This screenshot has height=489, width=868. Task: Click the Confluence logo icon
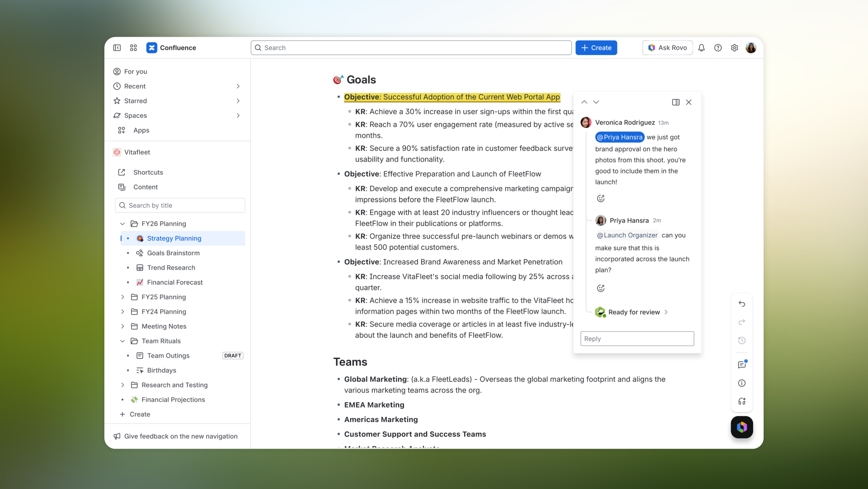(x=152, y=48)
